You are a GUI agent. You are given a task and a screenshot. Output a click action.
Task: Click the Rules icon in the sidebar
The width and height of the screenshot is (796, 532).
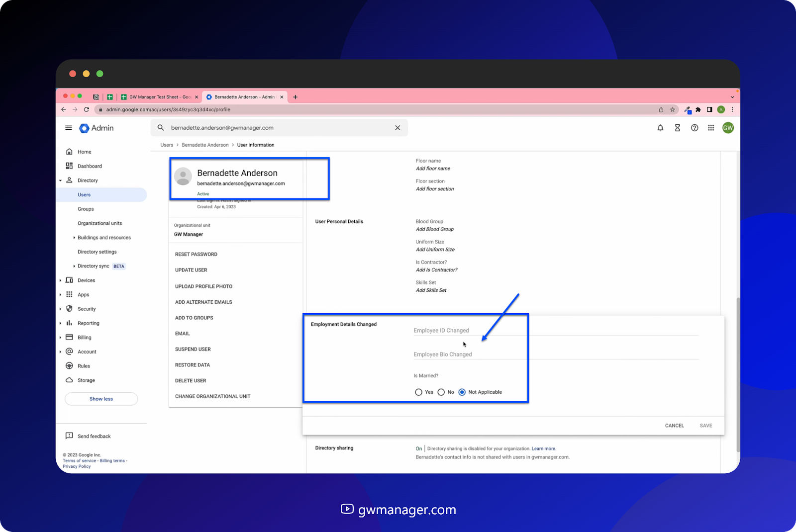tap(69, 366)
